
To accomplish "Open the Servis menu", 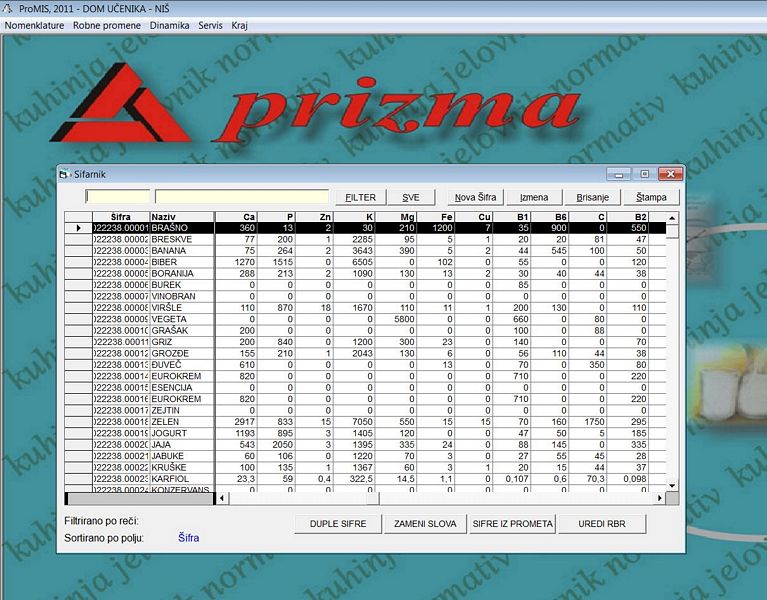I will click(x=210, y=25).
